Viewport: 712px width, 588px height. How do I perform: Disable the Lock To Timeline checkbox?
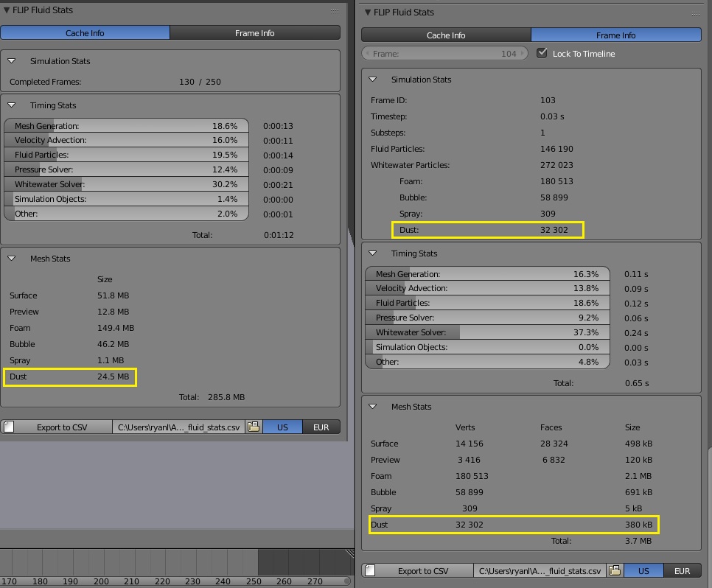(x=543, y=53)
